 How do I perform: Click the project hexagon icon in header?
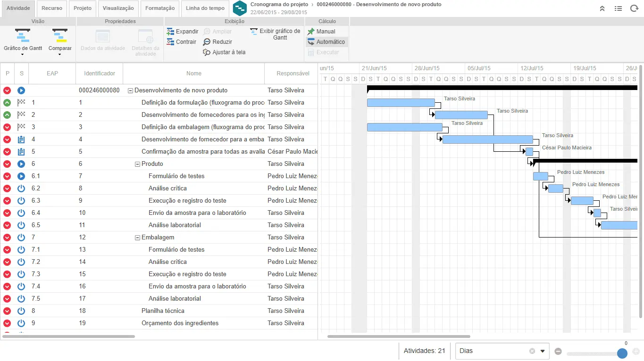pyautogui.click(x=240, y=8)
